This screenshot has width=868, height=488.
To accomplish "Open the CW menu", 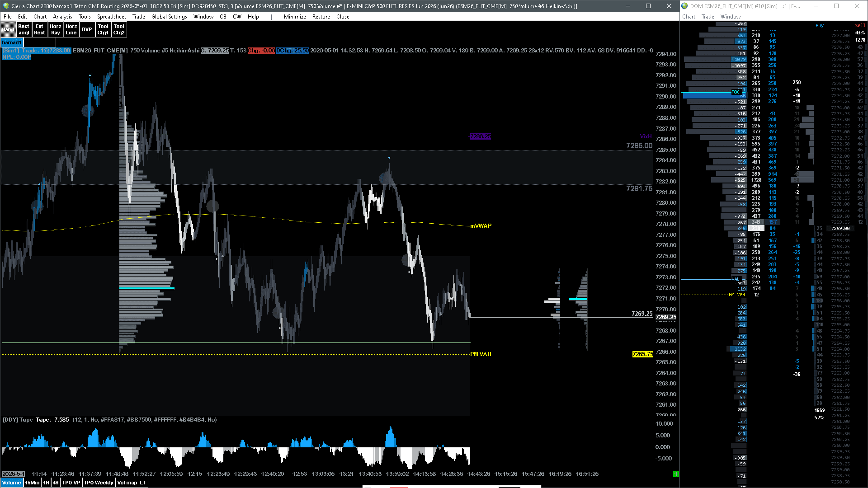I will pyautogui.click(x=237, y=17).
